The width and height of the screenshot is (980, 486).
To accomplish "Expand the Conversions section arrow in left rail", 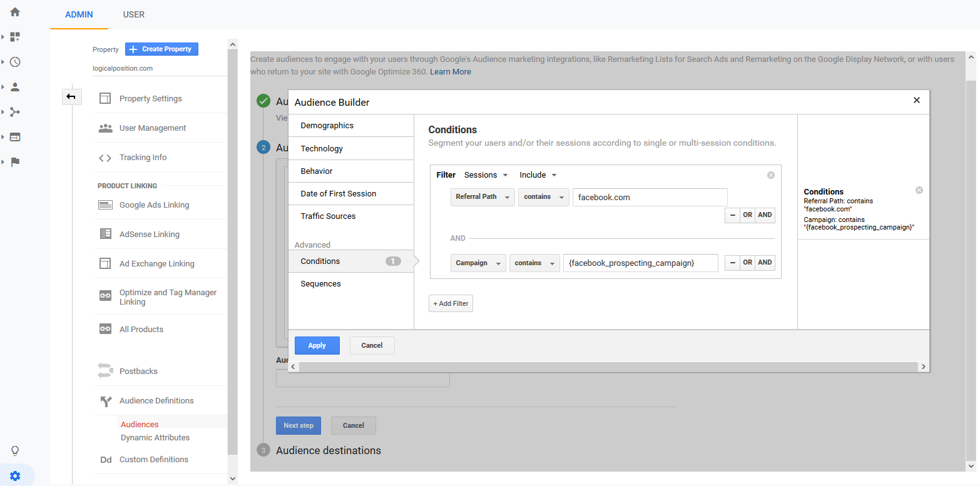I will pos(3,162).
